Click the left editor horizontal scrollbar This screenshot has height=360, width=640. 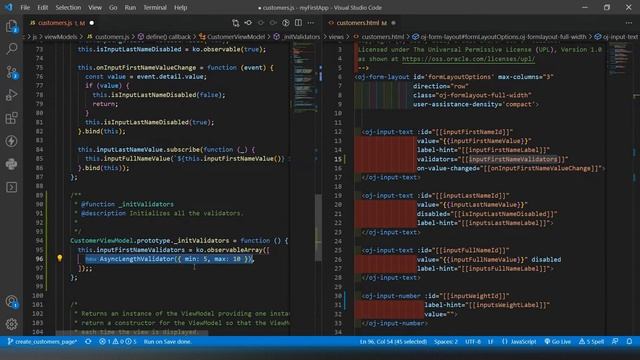tap(132, 333)
